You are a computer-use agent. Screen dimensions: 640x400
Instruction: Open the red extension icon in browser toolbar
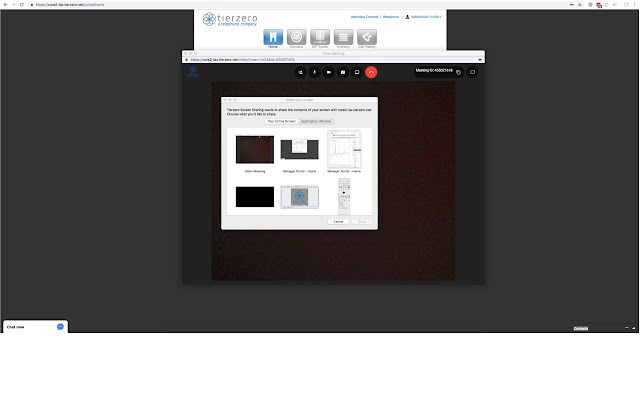(599, 5)
